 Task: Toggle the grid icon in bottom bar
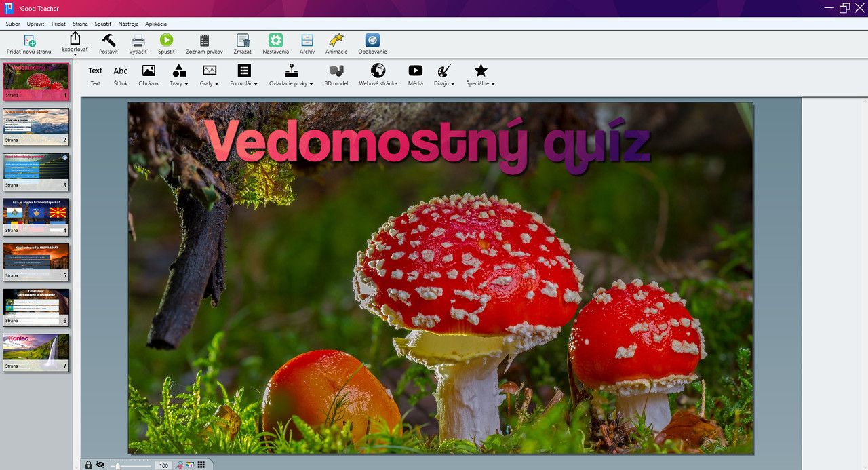(x=201, y=465)
